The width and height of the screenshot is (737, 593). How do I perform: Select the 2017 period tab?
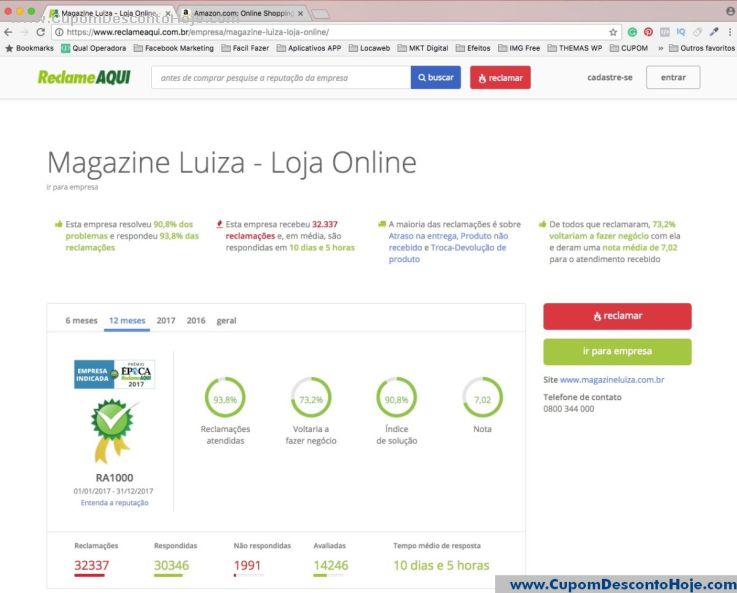click(x=166, y=320)
